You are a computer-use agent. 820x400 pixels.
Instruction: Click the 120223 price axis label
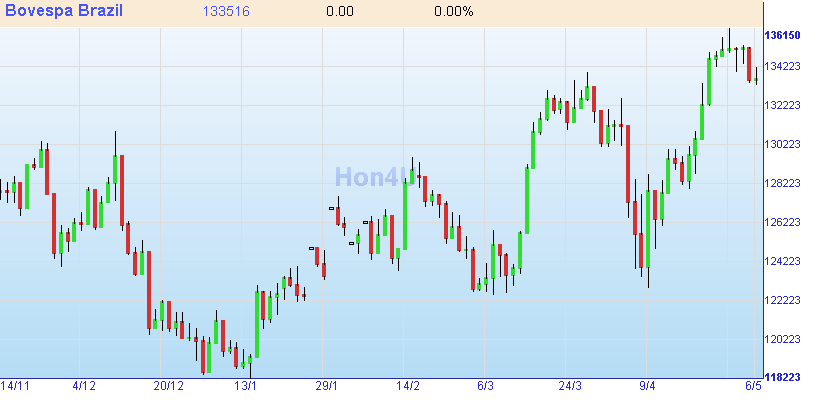click(782, 339)
